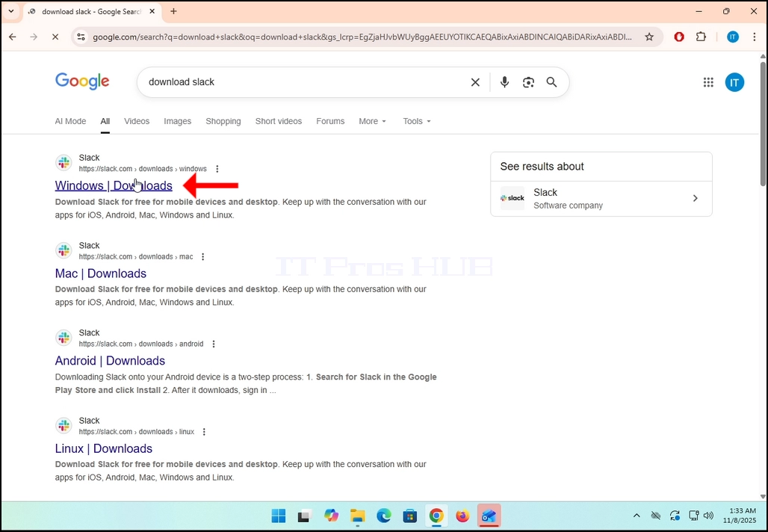Viewport: 768px width, 532px height.
Task: Open a new tab with plus button
Action: tap(173, 11)
